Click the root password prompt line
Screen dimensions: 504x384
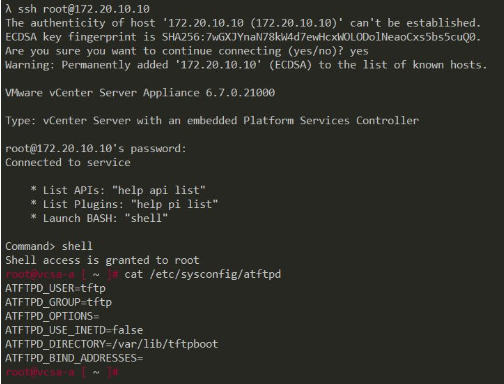(96, 148)
